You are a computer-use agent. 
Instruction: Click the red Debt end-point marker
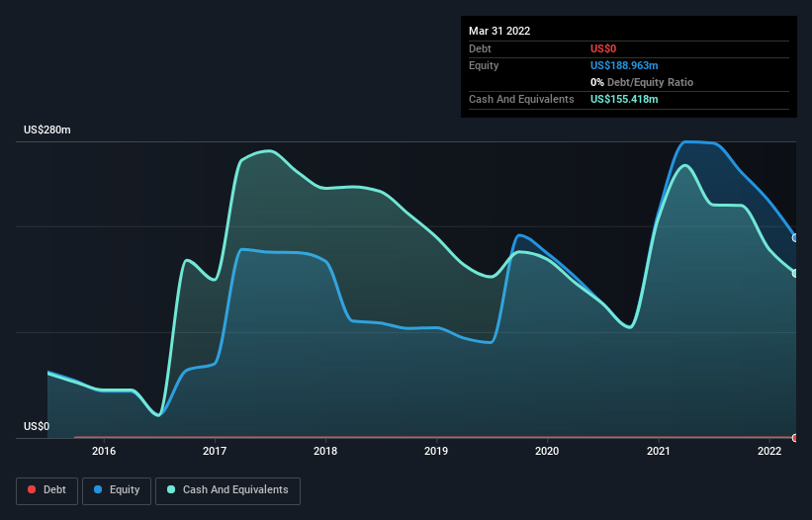795,438
